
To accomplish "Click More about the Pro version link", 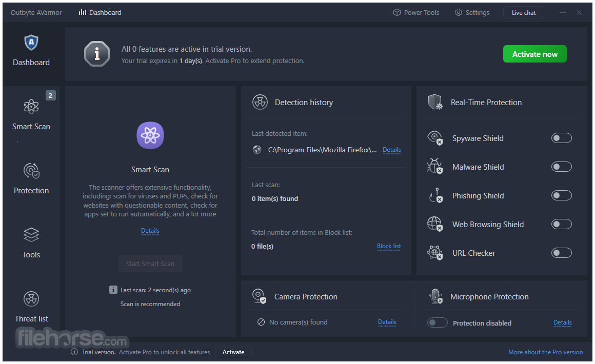I will point(545,352).
